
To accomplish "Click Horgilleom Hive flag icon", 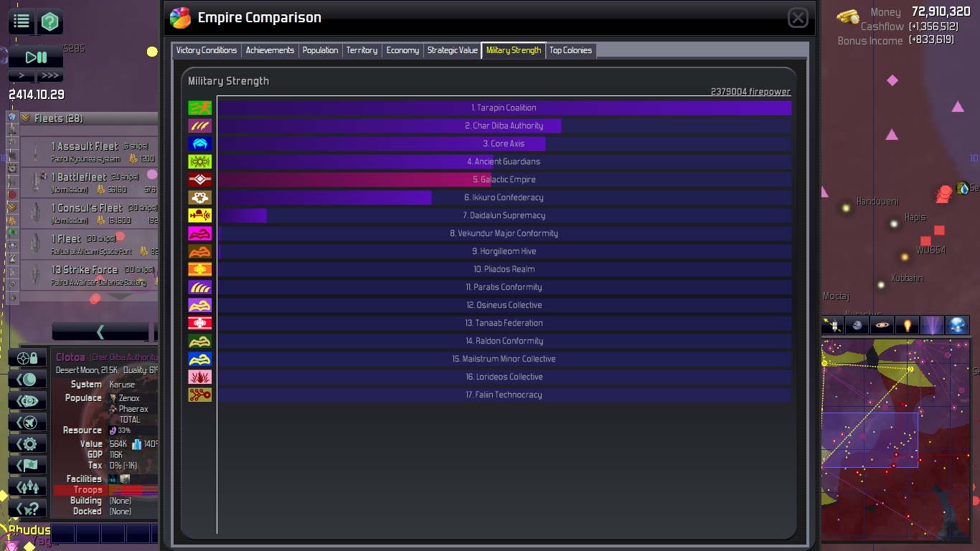I will pyautogui.click(x=199, y=251).
